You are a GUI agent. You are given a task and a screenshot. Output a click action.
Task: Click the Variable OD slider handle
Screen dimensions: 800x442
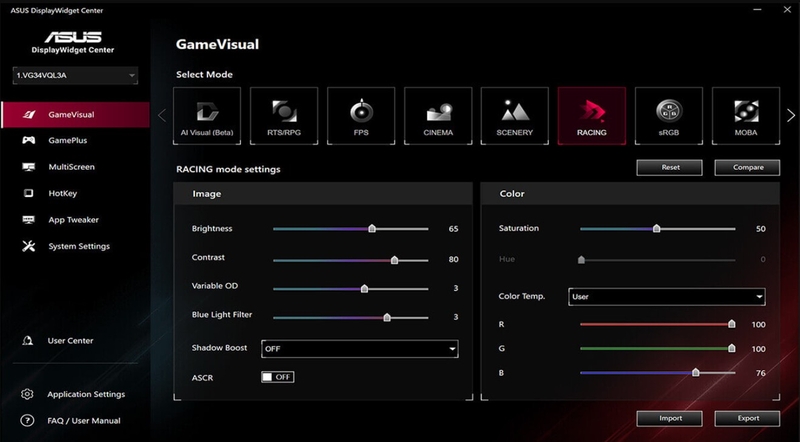(364, 288)
